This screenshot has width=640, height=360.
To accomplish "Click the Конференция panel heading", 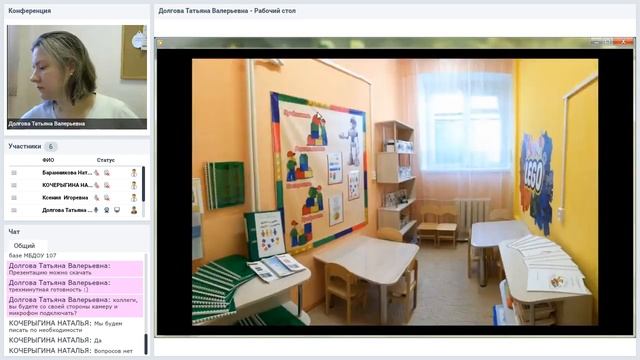I will (30, 11).
